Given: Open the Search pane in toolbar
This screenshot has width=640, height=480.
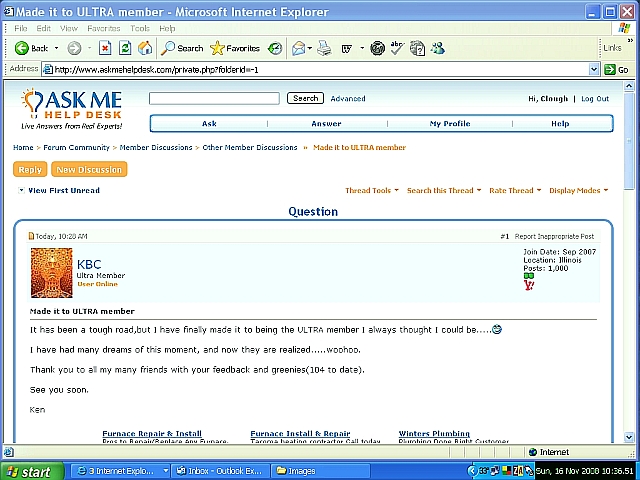Looking at the screenshot, I should click(183, 48).
